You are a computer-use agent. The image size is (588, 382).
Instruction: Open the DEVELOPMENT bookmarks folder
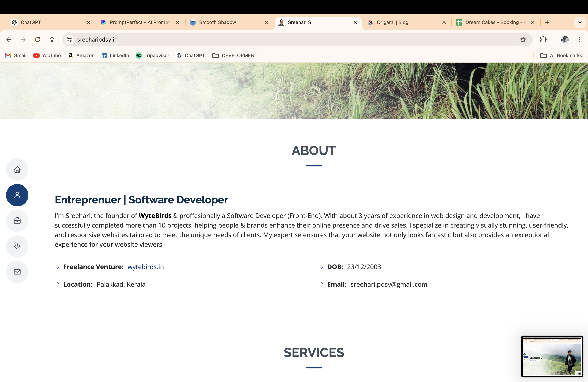(x=235, y=56)
